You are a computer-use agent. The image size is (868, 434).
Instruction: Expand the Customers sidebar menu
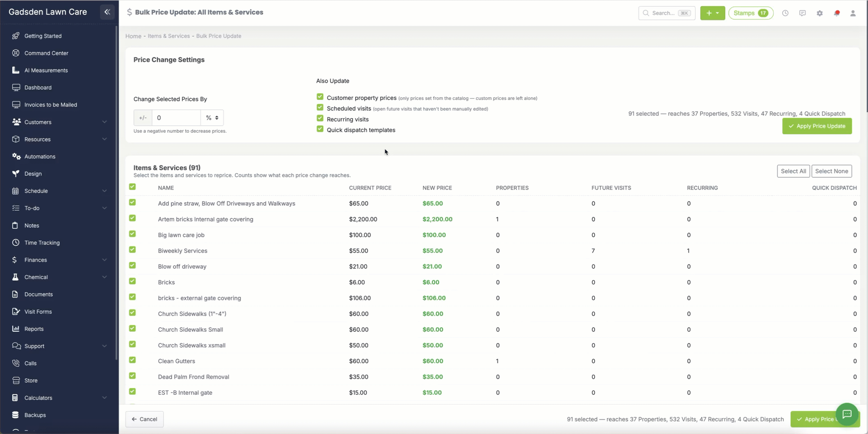pos(59,122)
